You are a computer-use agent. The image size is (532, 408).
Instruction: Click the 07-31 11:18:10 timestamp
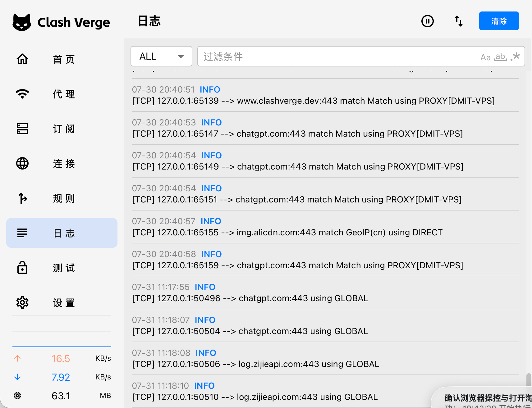click(160, 386)
